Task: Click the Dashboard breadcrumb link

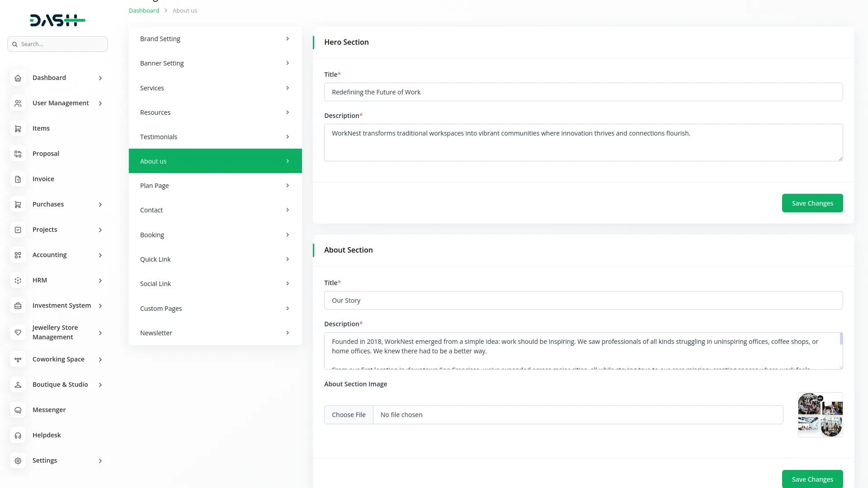Action: (x=144, y=10)
